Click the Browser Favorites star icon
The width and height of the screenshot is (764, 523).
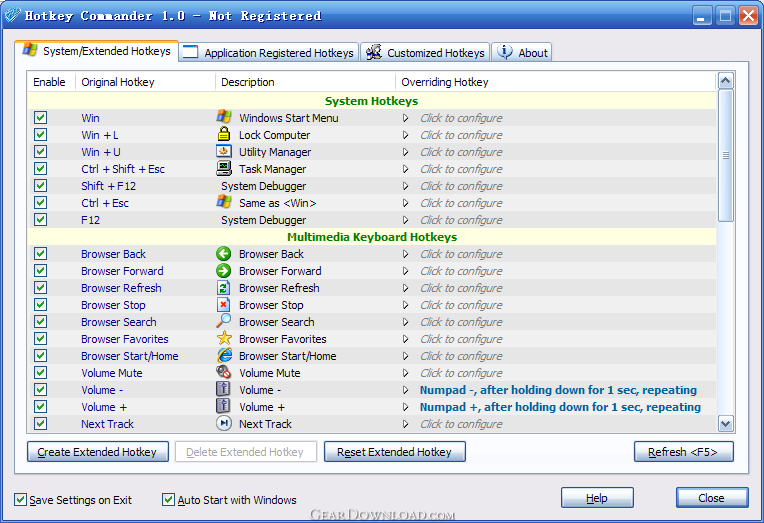click(224, 339)
